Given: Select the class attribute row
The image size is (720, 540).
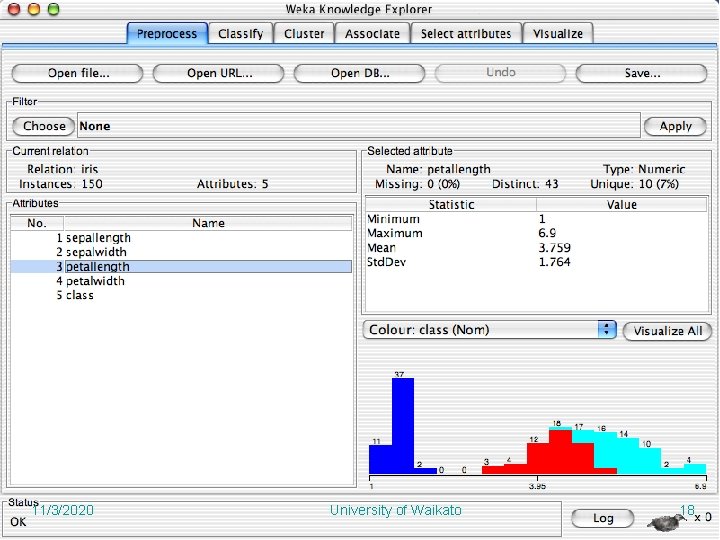Looking at the screenshot, I should point(181,295).
